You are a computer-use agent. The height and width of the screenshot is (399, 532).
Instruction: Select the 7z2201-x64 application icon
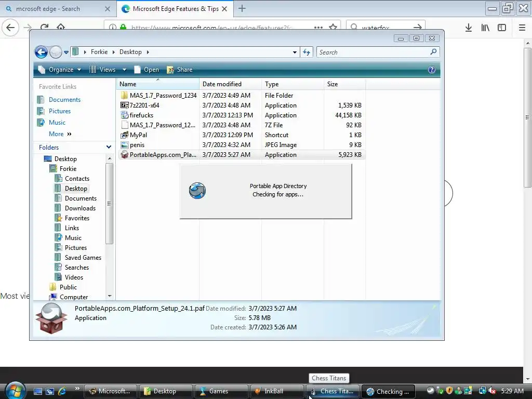(x=125, y=105)
